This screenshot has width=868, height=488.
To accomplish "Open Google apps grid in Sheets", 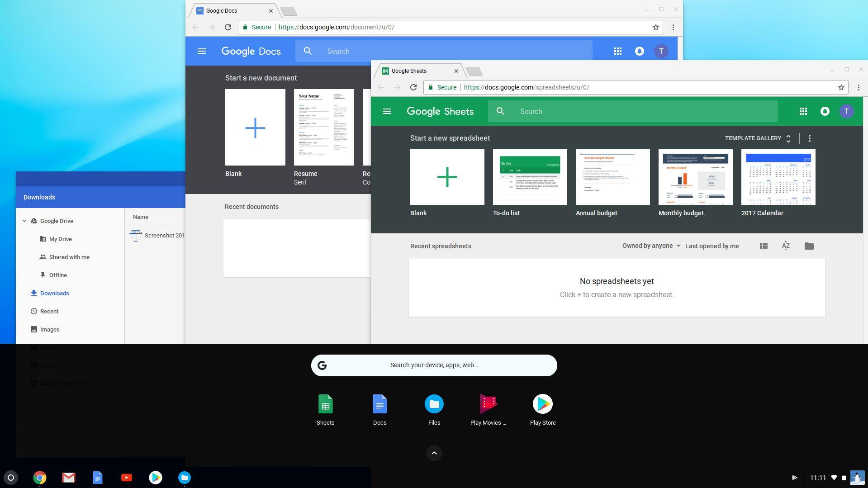I will pos(803,111).
